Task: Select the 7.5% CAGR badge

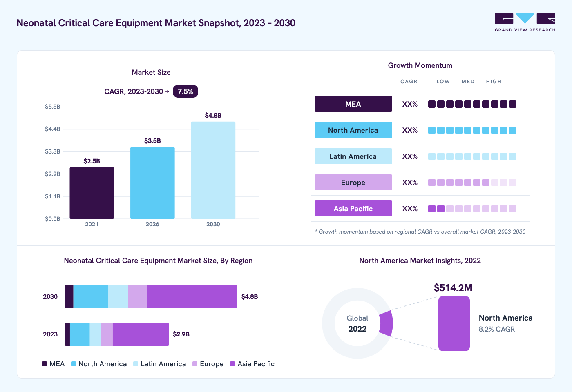Action: (x=185, y=91)
